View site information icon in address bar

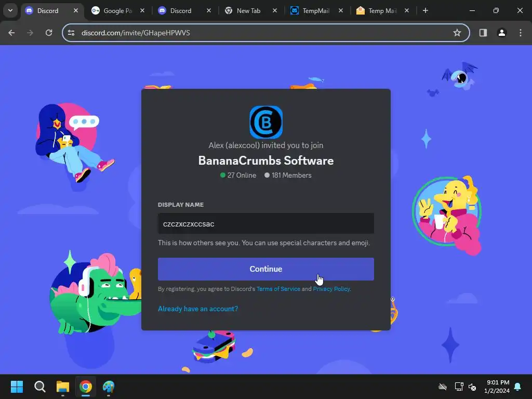[71, 33]
